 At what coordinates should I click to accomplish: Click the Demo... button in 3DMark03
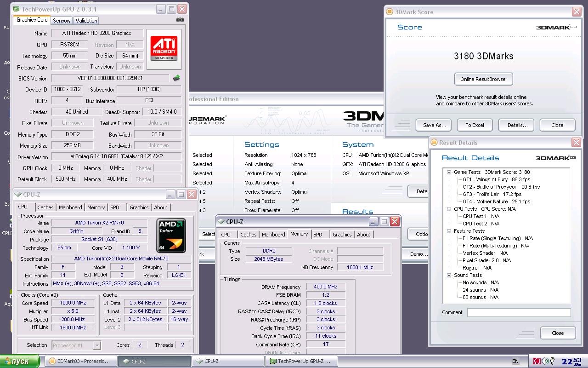pos(419,254)
